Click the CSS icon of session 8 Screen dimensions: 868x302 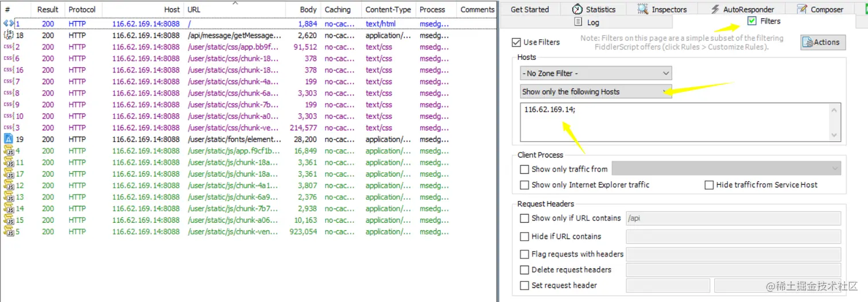click(8, 93)
